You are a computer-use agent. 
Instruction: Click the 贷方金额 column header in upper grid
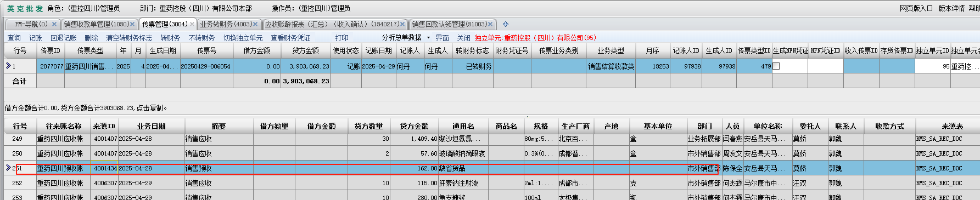point(306,50)
